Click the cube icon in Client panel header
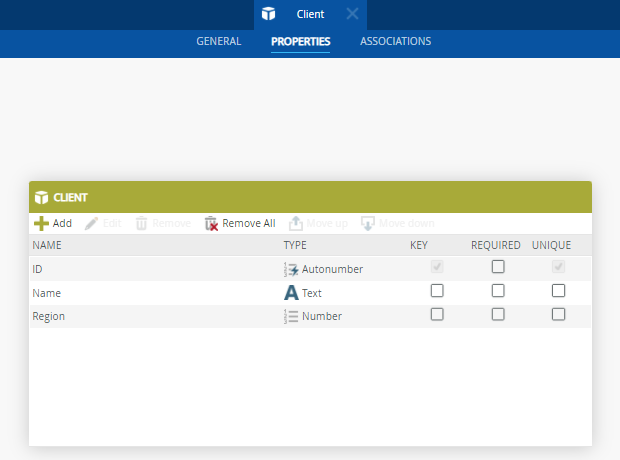Viewport: 620px width, 460px height. pyautogui.click(x=41, y=197)
